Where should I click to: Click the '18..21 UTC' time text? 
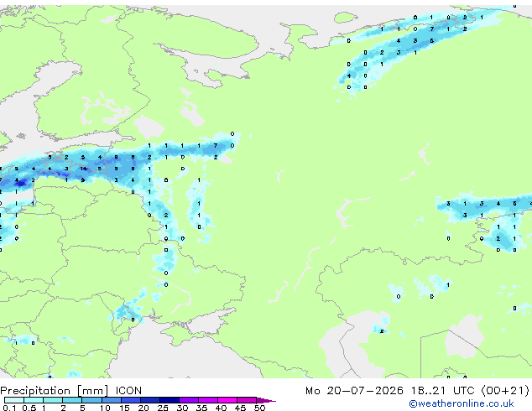[x=443, y=391]
